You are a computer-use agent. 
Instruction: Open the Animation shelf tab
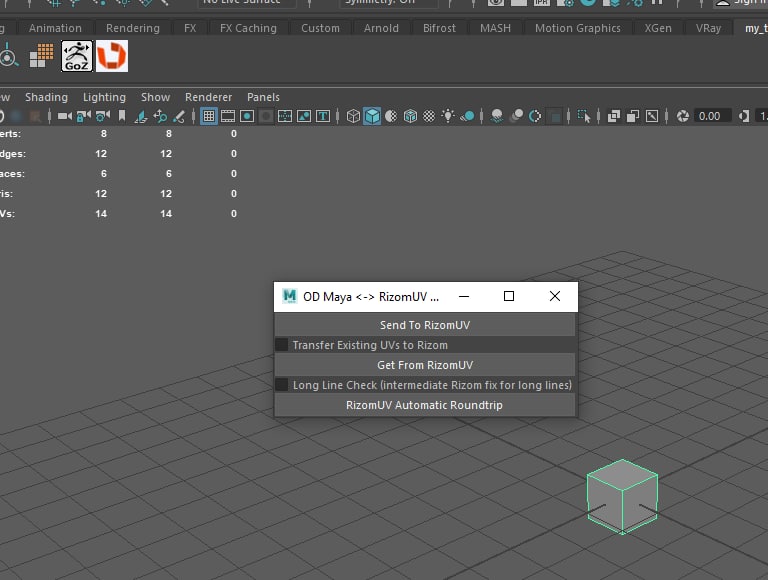[55, 28]
